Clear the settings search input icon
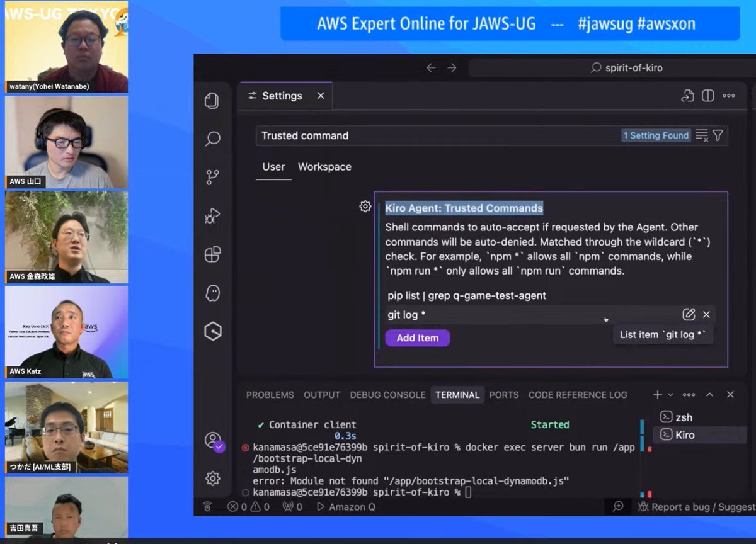 point(702,135)
